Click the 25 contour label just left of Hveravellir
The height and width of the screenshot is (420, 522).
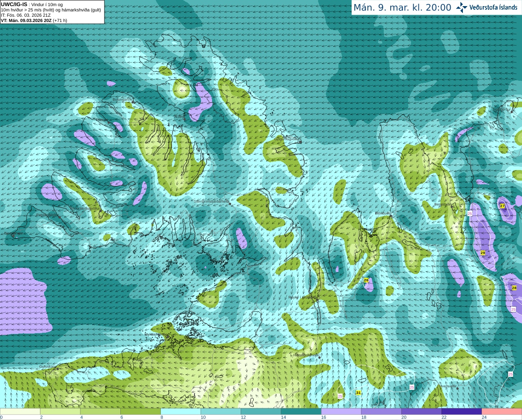tap(412, 387)
